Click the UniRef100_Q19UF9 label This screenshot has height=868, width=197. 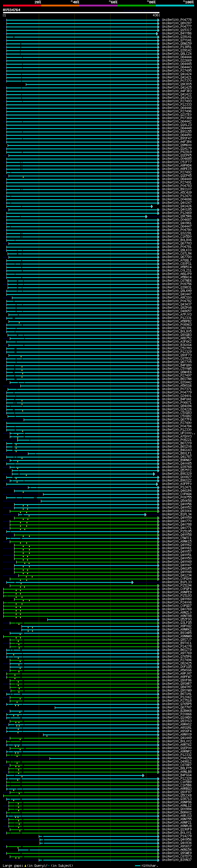click(x=177, y=829)
